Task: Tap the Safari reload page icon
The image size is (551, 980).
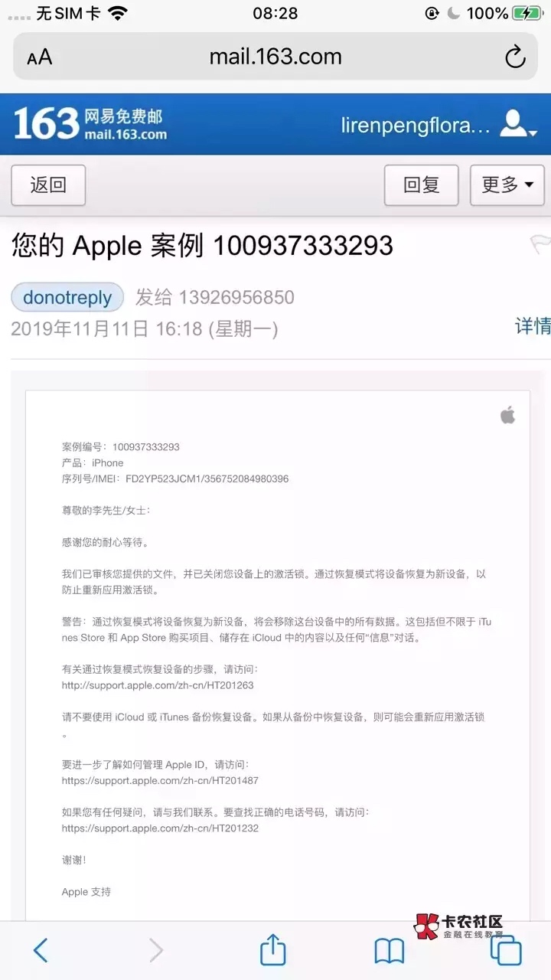Action: 515,57
